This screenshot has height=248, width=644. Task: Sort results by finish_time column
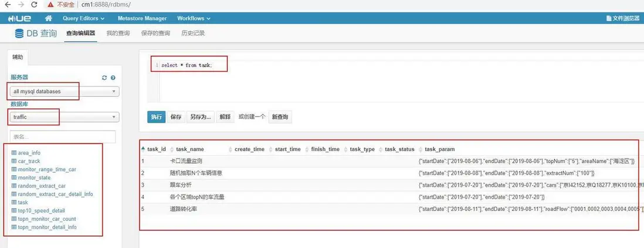(x=326, y=149)
